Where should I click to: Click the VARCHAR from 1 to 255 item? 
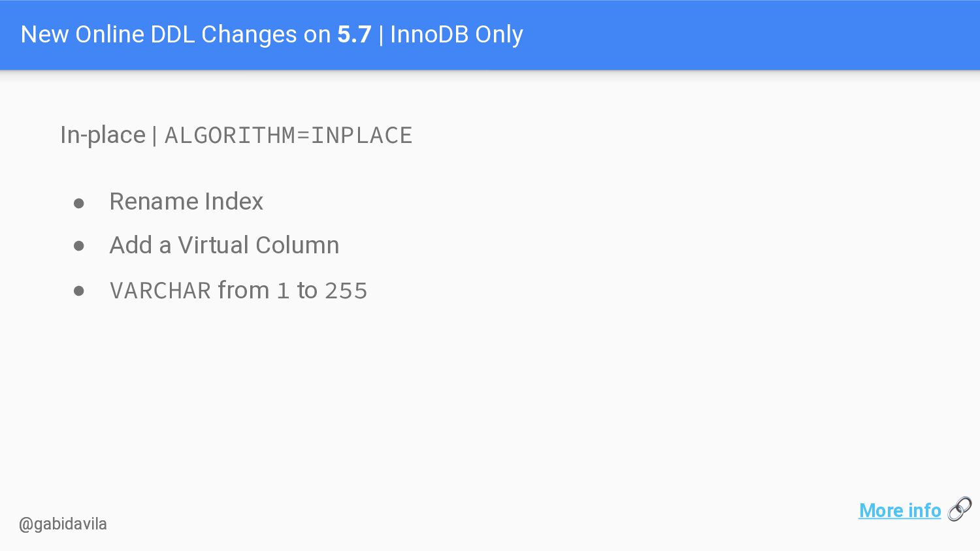[238, 291]
